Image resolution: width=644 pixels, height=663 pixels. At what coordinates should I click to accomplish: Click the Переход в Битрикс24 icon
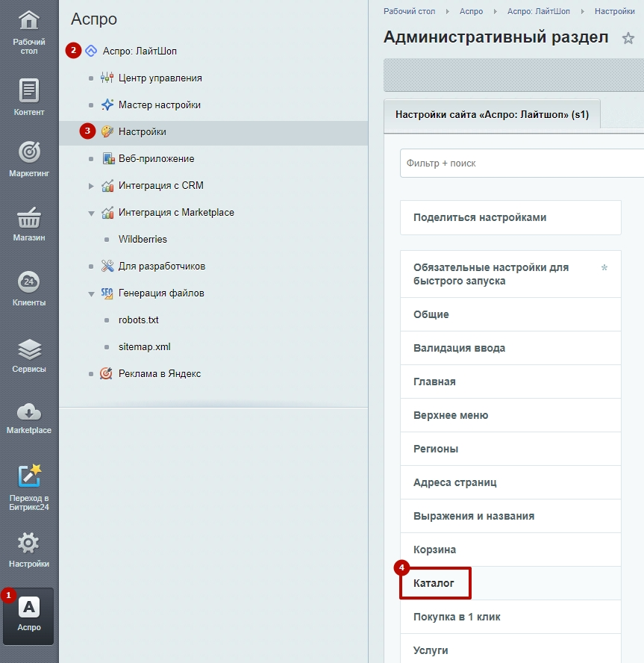pos(28,476)
